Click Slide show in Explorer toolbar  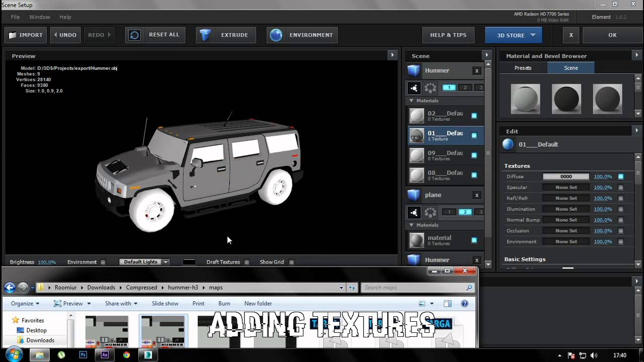point(165,304)
